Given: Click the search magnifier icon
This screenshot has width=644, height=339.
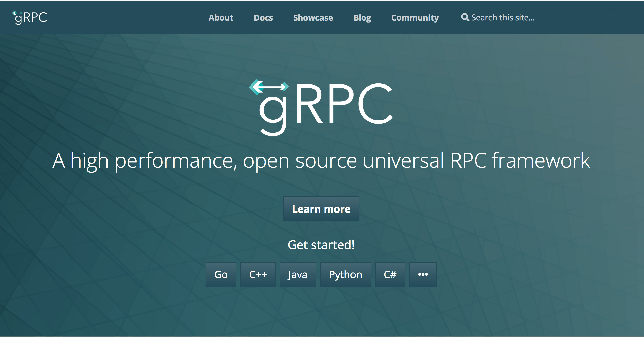Looking at the screenshot, I should (465, 17).
